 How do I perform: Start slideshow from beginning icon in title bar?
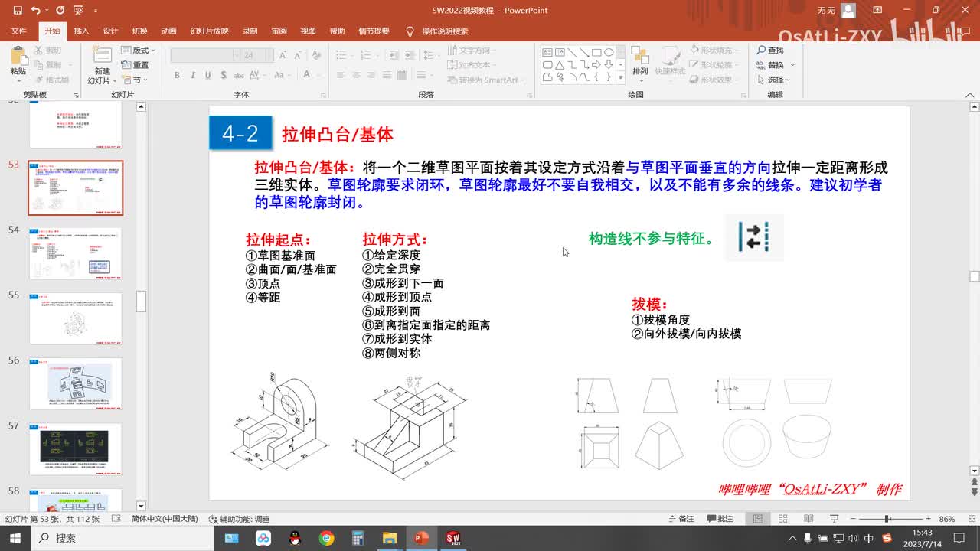click(77, 11)
